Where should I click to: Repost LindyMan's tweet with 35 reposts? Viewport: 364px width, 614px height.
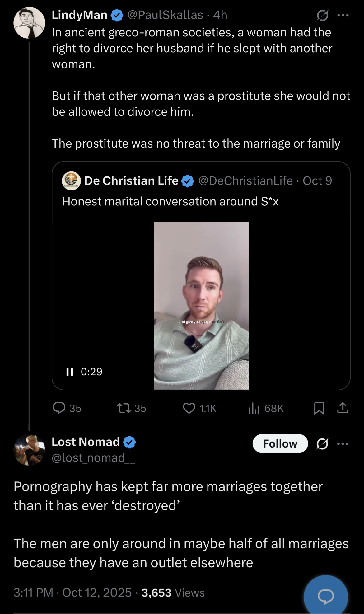click(131, 408)
